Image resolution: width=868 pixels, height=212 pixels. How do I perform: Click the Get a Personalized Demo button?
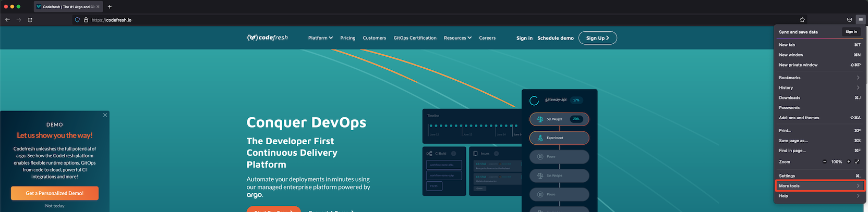pyautogui.click(x=55, y=193)
